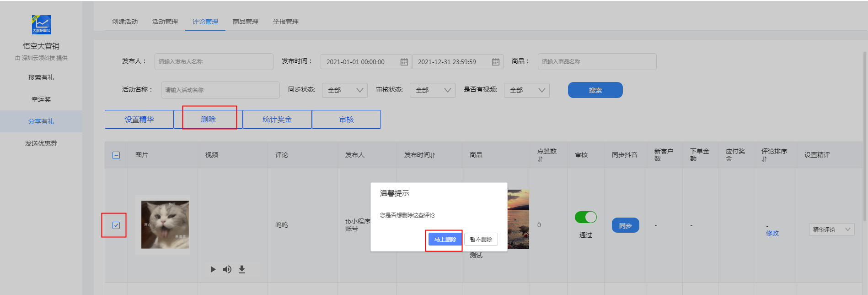Open 发送优惠券 in the sidebar
The image size is (868, 295).
pyautogui.click(x=41, y=143)
